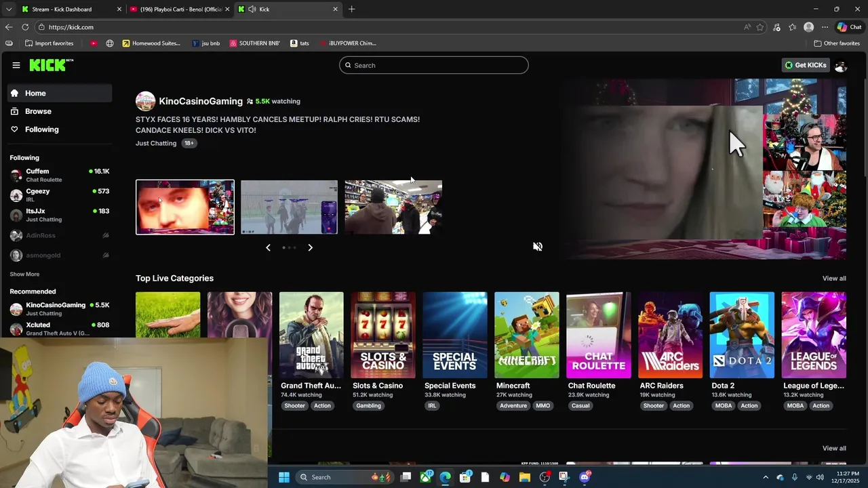Image resolution: width=868 pixels, height=488 pixels.
Task: Click the Just Chatting category link
Action: [156, 143]
